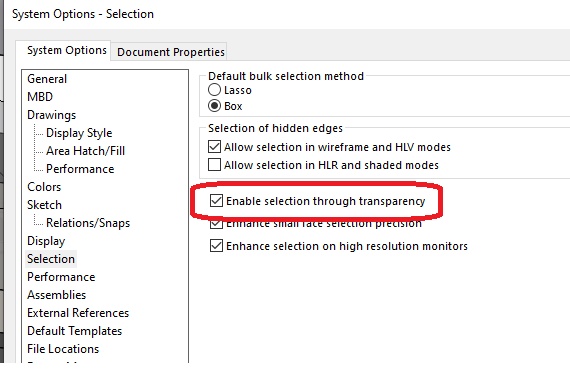
Task: Switch to the Document Properties tab
Action: (x=171, y=52)
